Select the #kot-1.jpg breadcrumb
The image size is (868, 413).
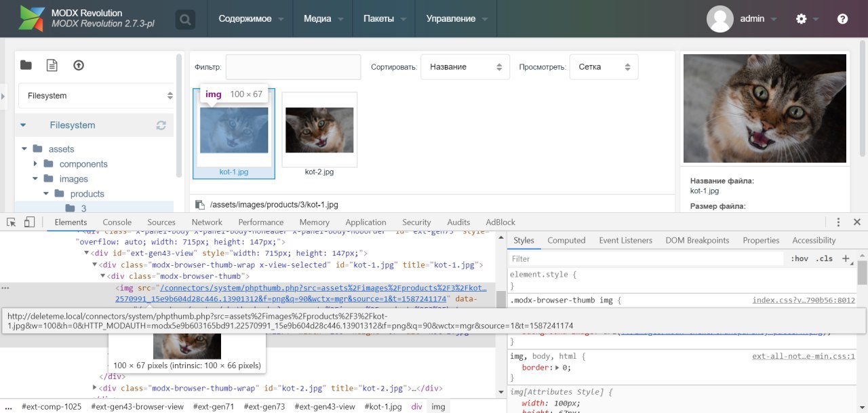click(x=383, y=406)
